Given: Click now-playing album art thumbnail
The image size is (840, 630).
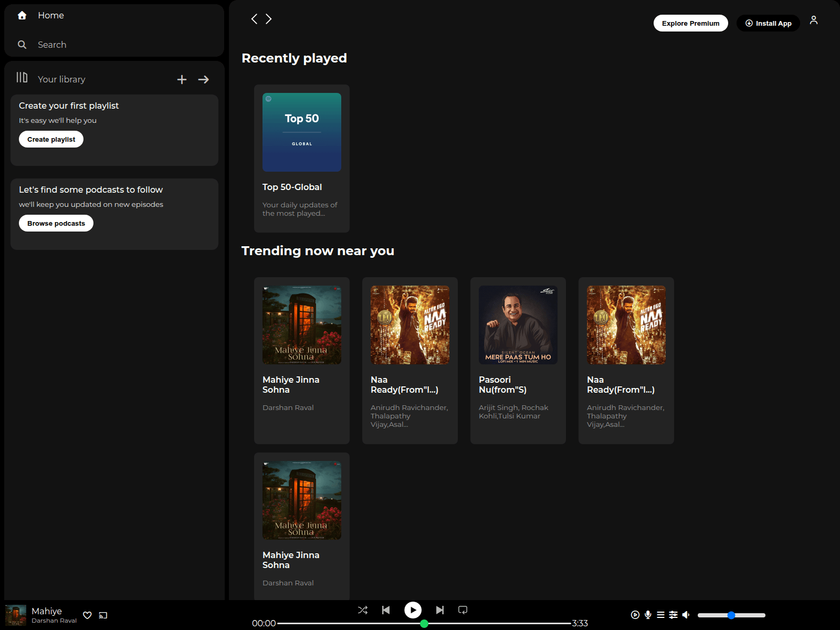Looking at the screenshot, I should click(x=16, y=615).
